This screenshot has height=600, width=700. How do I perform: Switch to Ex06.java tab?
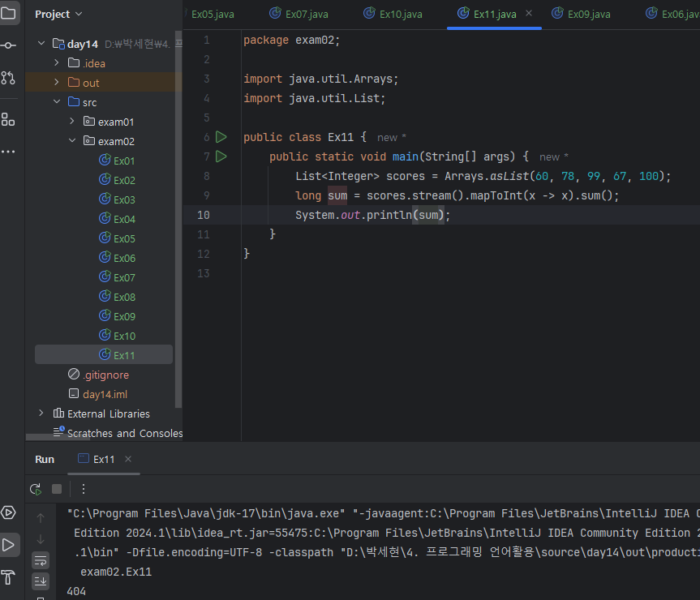672,15
